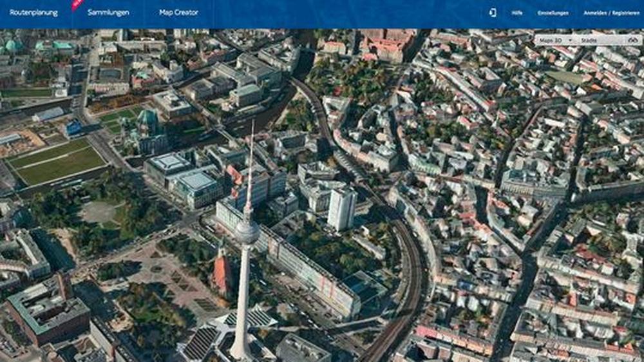
Task: Click the mobile device icon in the header
Action: [493, 12]
